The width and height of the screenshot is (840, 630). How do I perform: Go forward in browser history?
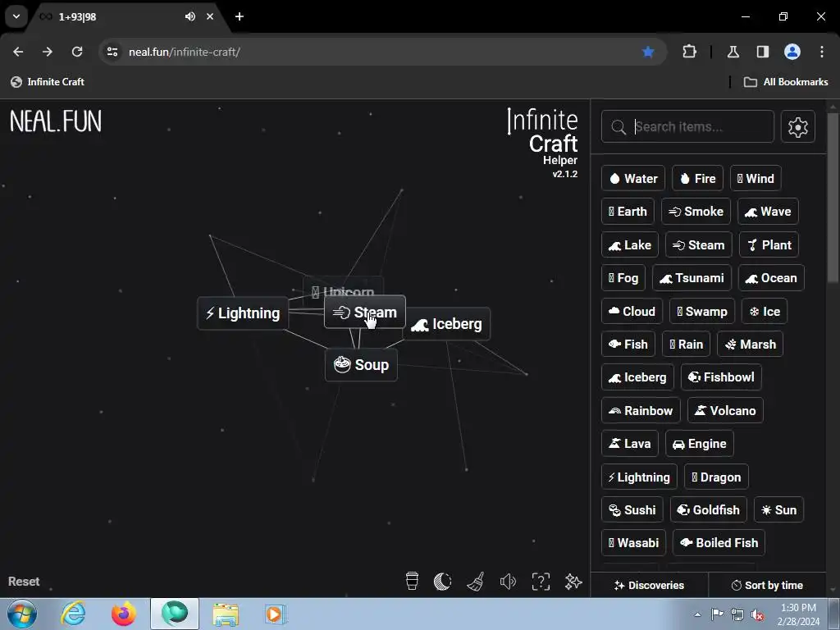48,52
